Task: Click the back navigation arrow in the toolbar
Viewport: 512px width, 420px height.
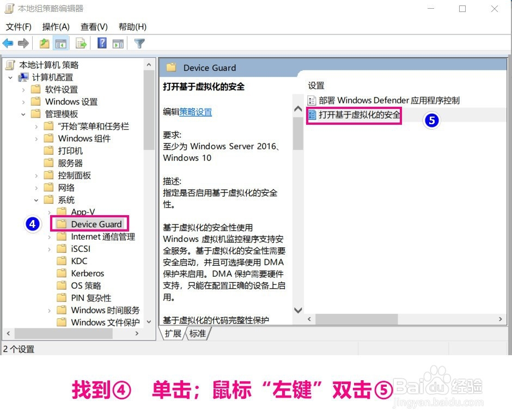Action: tap(7, 43)
